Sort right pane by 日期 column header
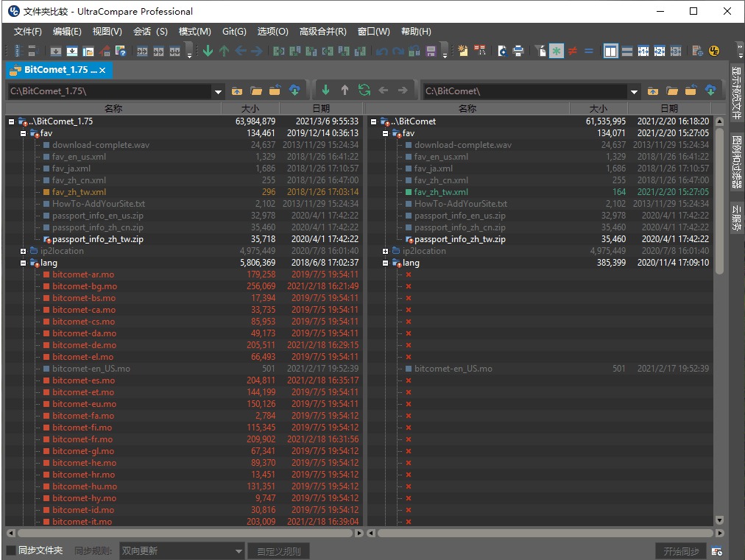The width and height of the screenshot is (745, 560). pos(669,108)
